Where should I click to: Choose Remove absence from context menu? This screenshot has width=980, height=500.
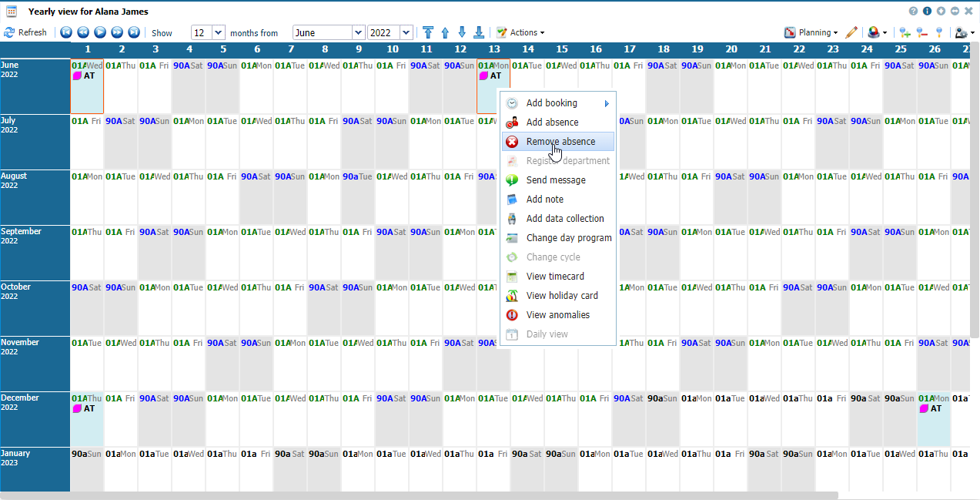coord(560,142)
